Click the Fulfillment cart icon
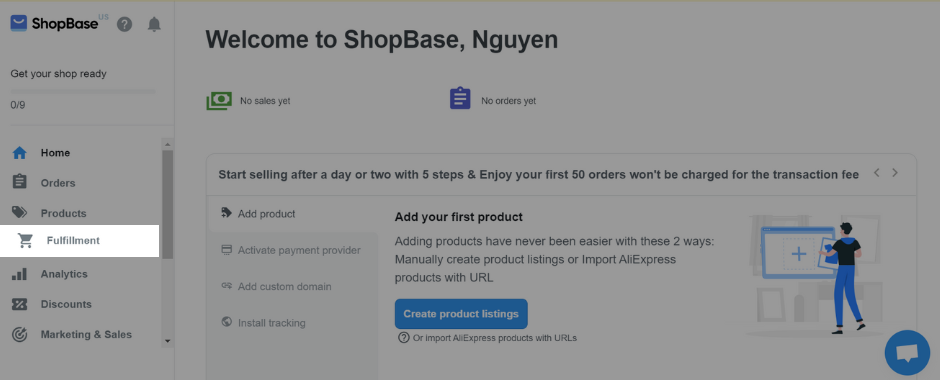 (x=25, y=240)
